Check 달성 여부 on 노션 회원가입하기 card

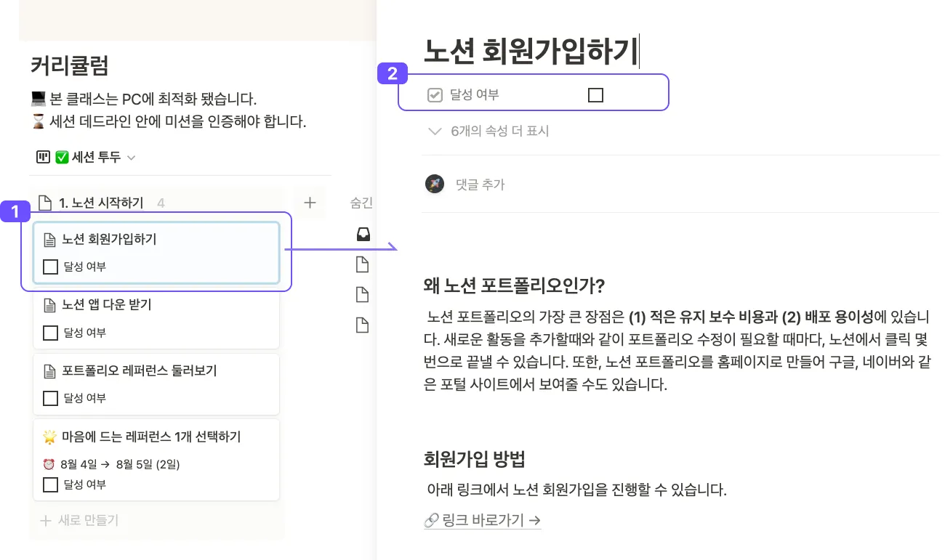click(50, 267)
